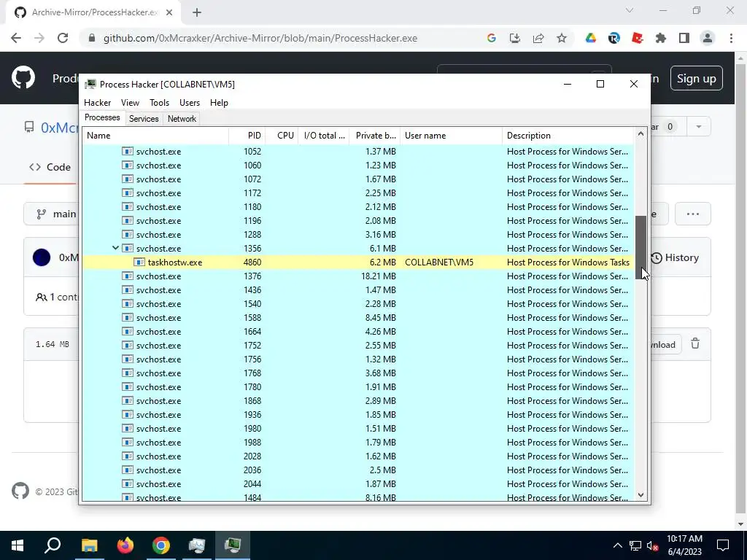Sort by the CPU column header

click(x=282, y=136)
